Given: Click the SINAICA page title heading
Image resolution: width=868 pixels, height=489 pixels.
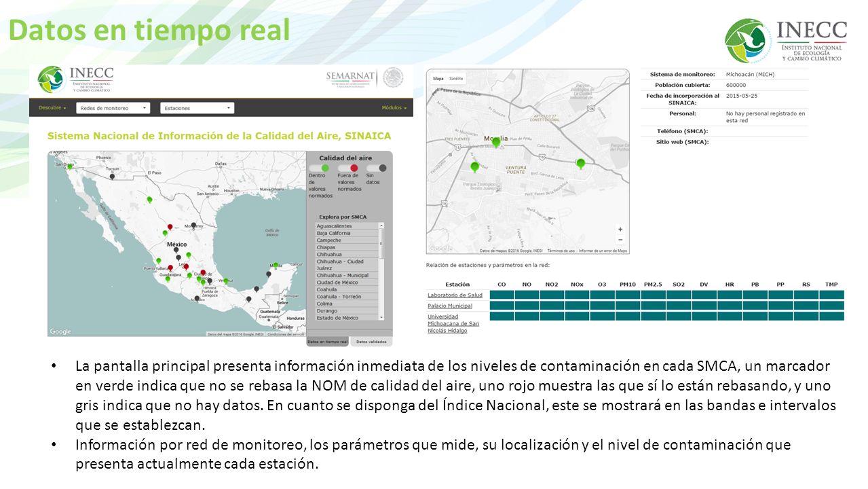Looking at the screenshot, I should click(x=219, y=136).
